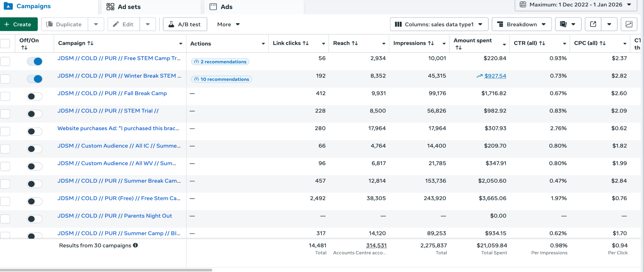
Task: Turn off Free STEM Camp campaign toggle
Action: coord(35,61)
